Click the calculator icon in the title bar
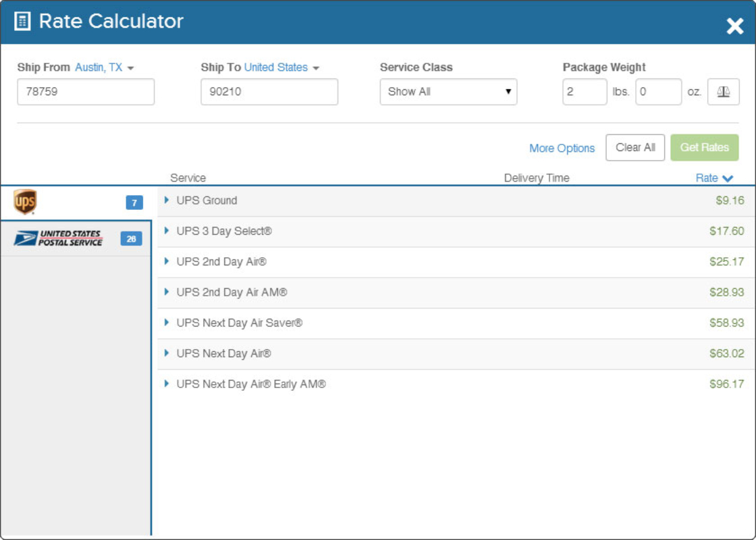The image size is (756, 540). point(22,21)
